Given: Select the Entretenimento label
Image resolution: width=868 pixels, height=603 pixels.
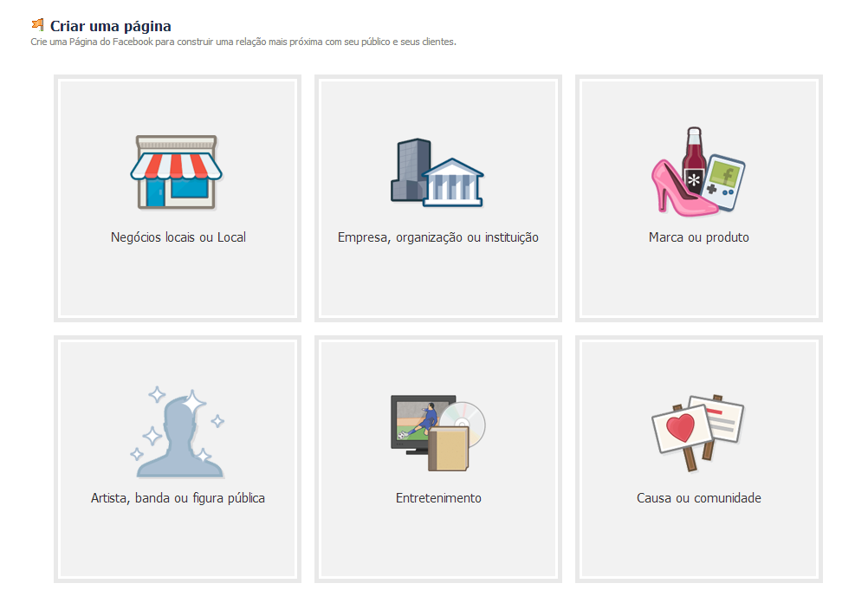Looking at the screenshot, I should [438, 498].
